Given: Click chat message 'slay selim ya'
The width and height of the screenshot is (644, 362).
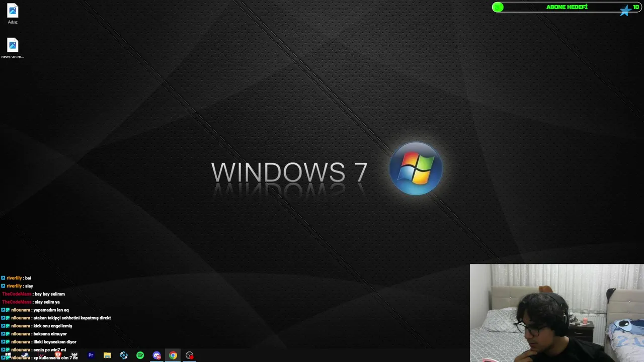Looking at the screenshot, I should point(47,302).
